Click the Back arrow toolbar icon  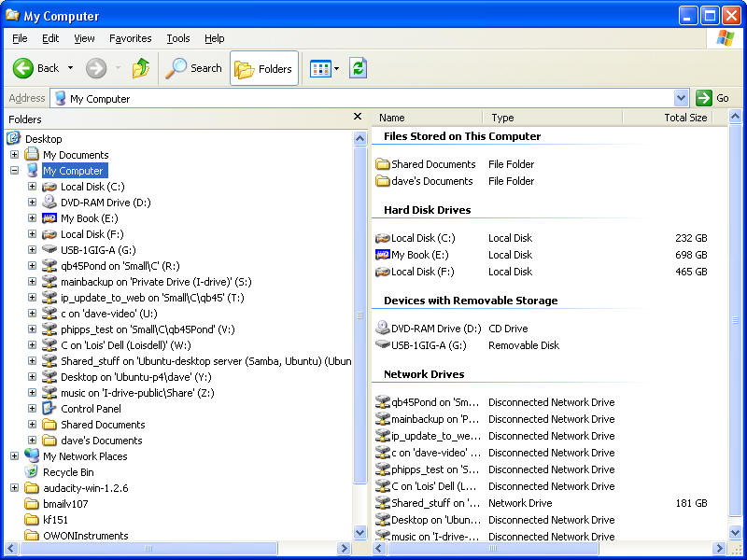point(24,68)
